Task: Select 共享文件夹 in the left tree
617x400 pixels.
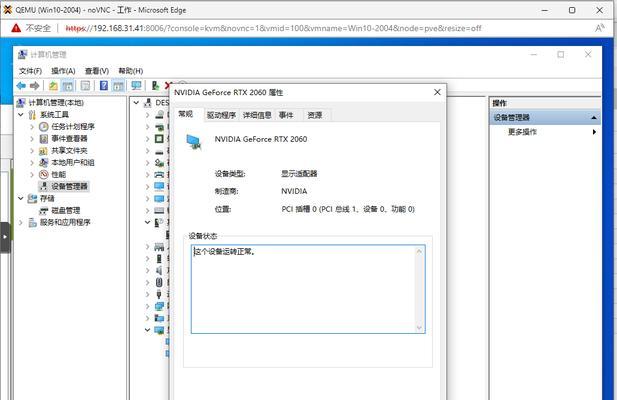Action: [69, 151]
